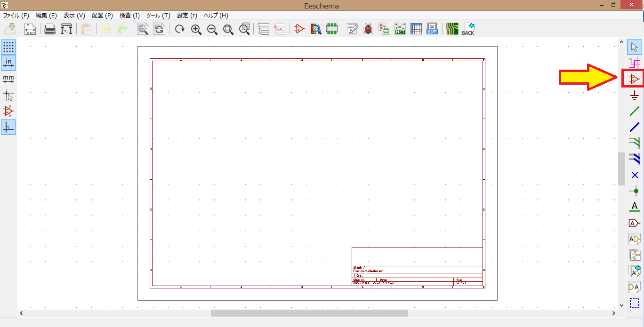The height and width of the screenshot is (327, 644).
Task: Launch Pcbnew board layout editor
Action: pos(452,29)
